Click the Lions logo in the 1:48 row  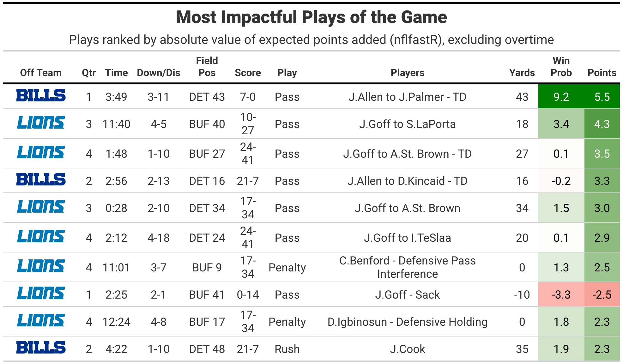(x=41, y=152)
